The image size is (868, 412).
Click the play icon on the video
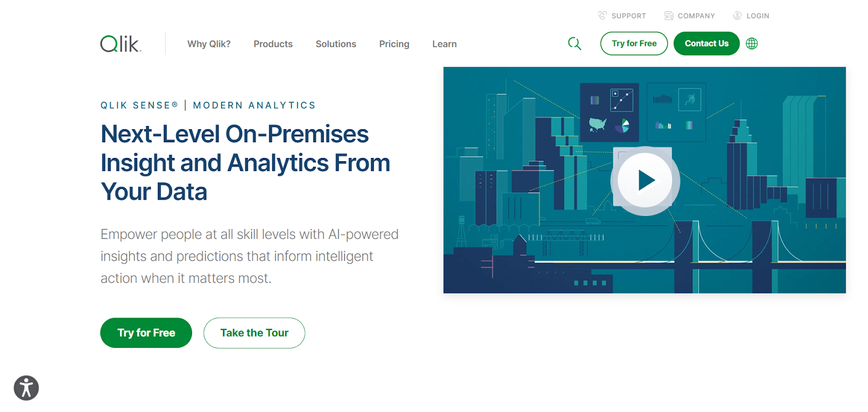[644, 180]
